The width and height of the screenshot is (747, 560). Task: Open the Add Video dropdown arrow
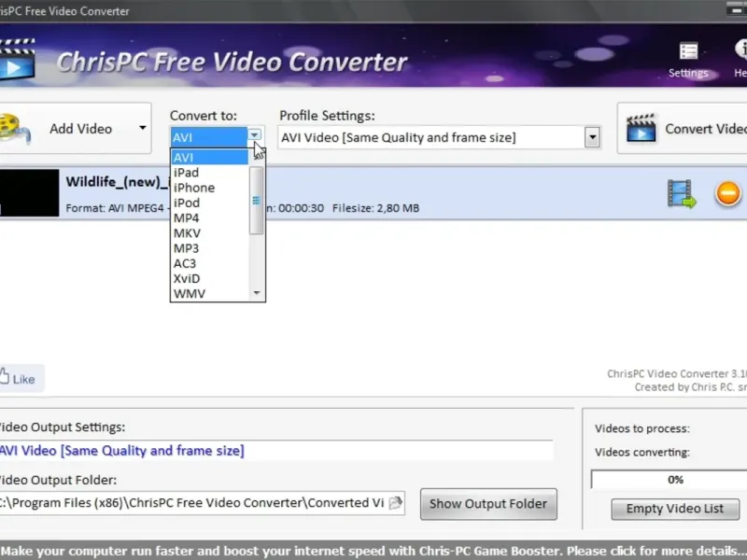coord(143,128)
